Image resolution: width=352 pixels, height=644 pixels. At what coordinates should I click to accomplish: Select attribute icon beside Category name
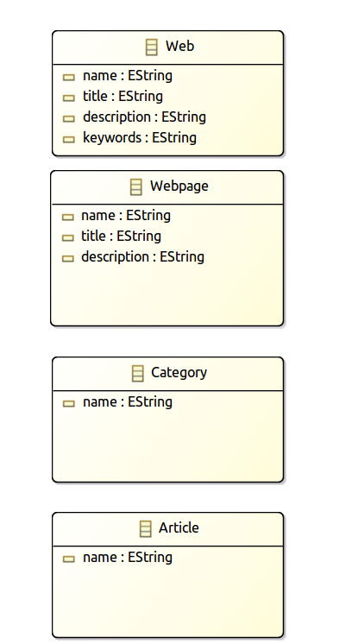[69, 404]
